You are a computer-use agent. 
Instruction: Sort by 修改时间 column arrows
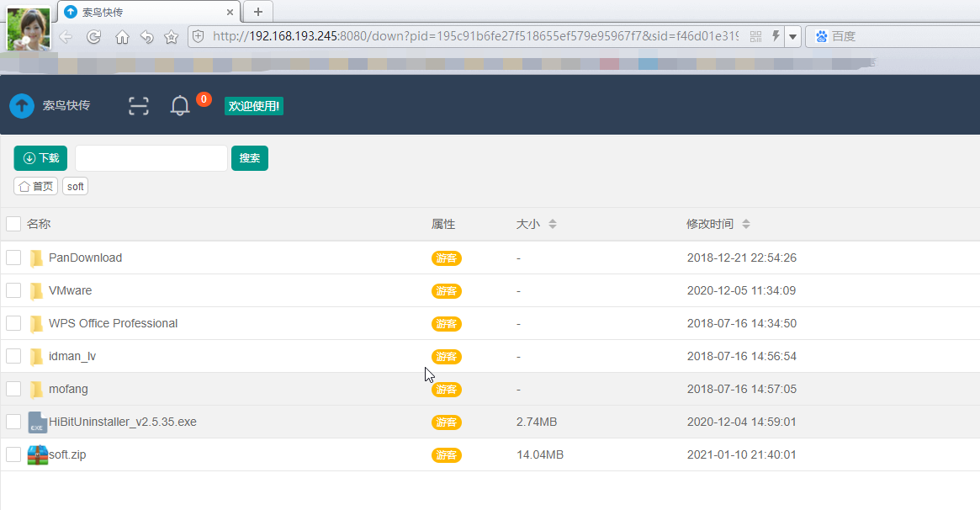[746, 224]
